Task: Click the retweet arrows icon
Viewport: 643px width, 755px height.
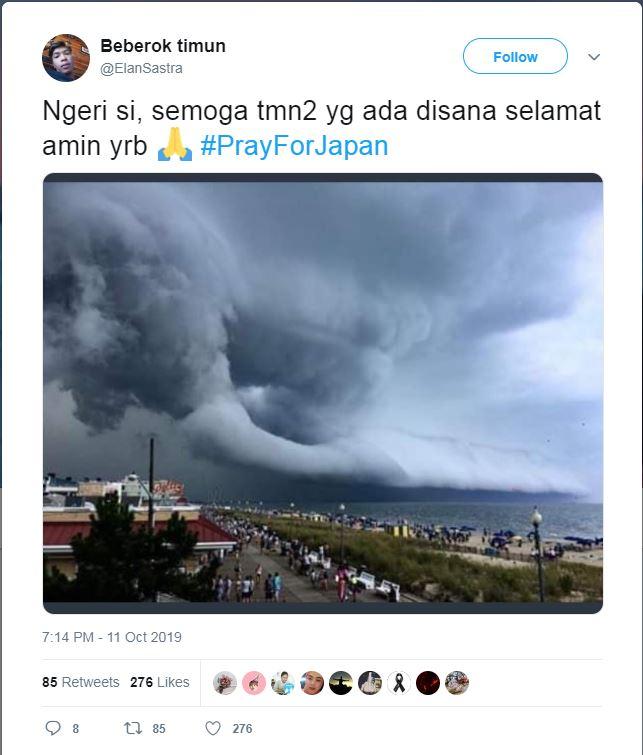Action: 132,728
